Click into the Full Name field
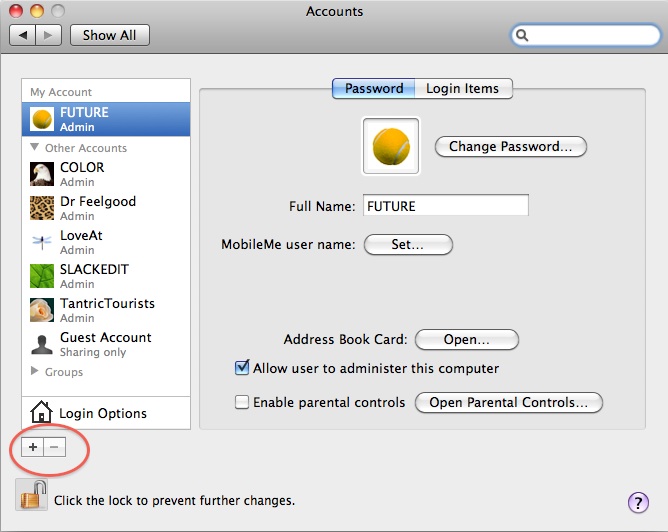This screenshot has width=668, height=532. (446, 205)
